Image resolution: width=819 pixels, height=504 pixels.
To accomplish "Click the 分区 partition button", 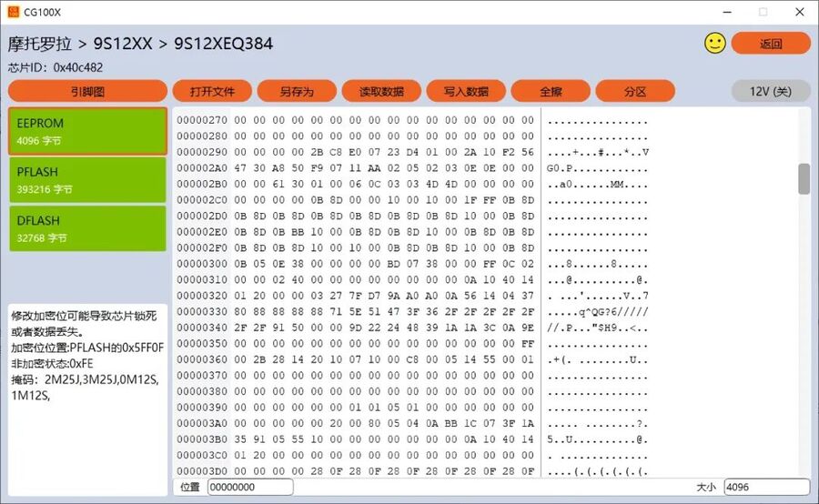I will (635, 91).
